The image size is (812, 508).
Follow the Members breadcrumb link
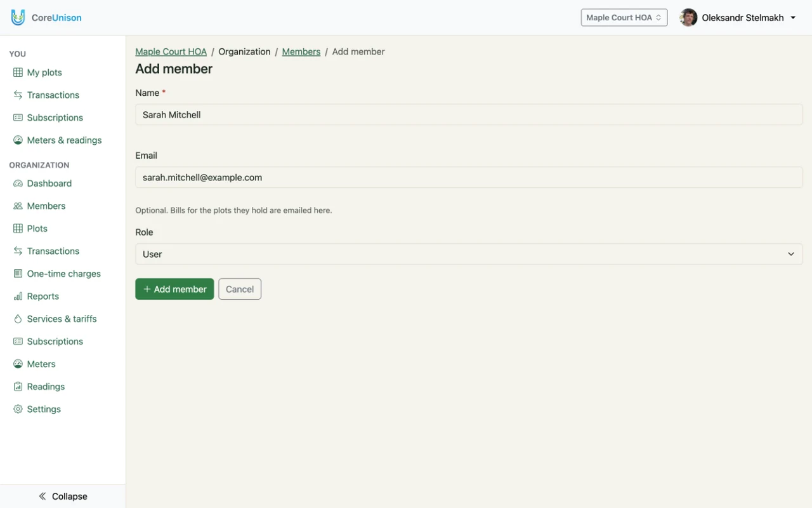[x=301, y=52]
